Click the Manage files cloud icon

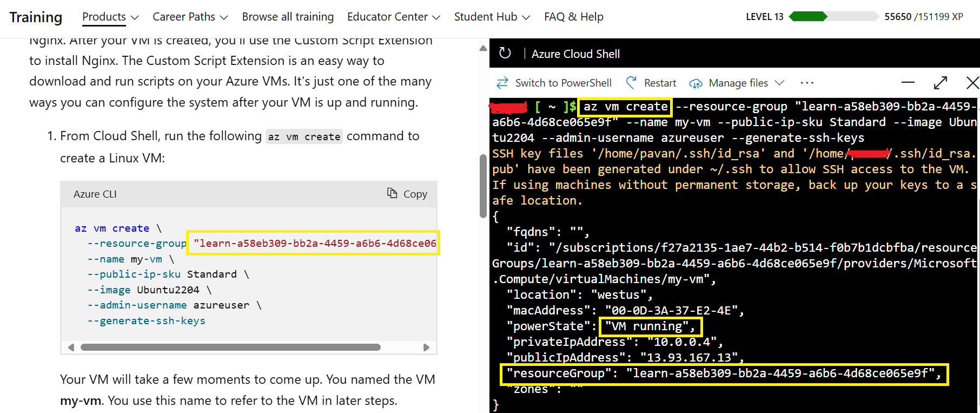coord(696,83)
